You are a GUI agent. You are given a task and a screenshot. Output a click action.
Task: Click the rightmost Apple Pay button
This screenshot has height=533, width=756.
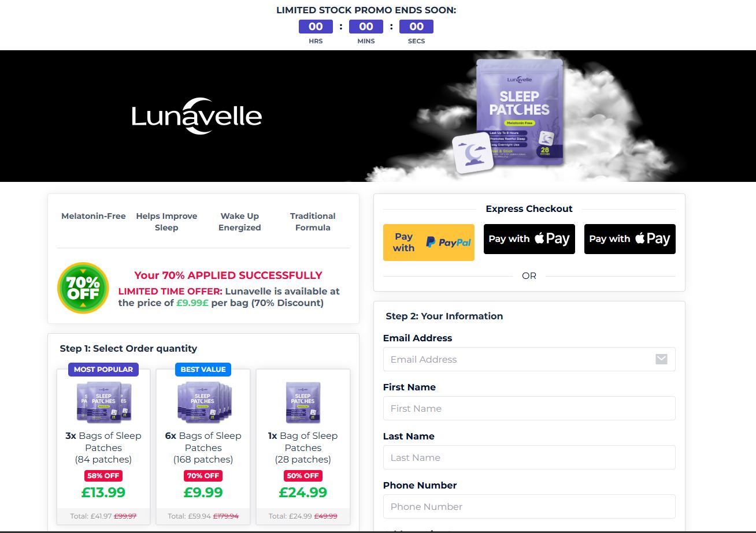(x=629, y=239)
